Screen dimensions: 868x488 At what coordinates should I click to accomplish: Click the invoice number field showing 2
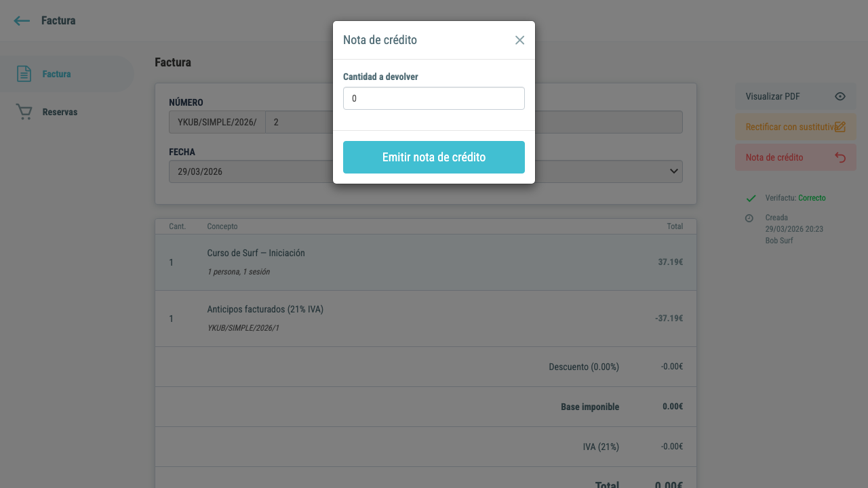(x=473, y=122)
